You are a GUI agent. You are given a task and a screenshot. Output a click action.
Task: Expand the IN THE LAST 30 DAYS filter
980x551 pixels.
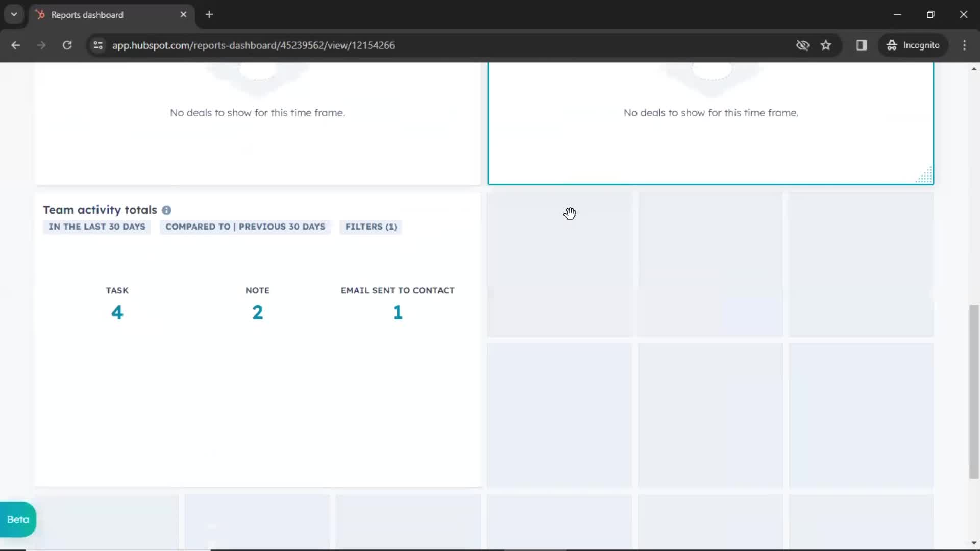pos(97,227)
